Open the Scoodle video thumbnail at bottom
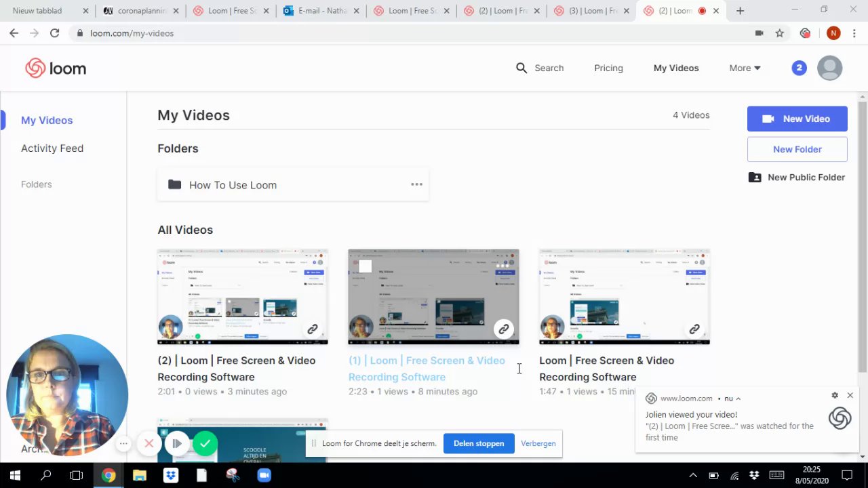 point(243,441)
